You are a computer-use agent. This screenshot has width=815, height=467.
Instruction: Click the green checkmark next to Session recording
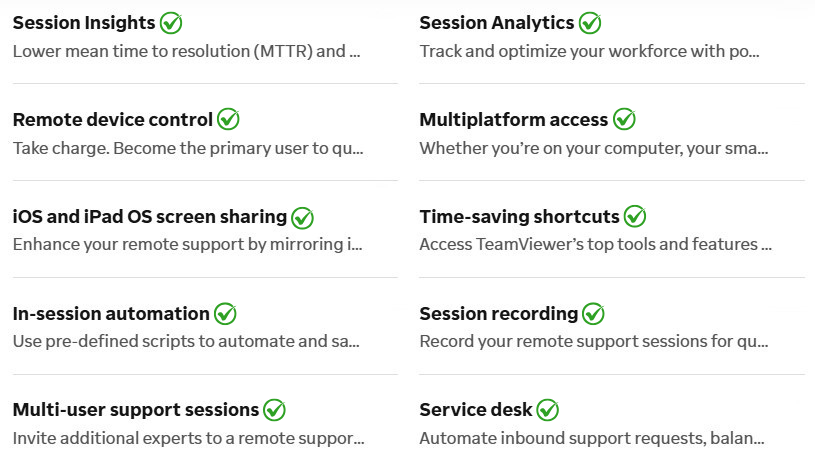593,314
